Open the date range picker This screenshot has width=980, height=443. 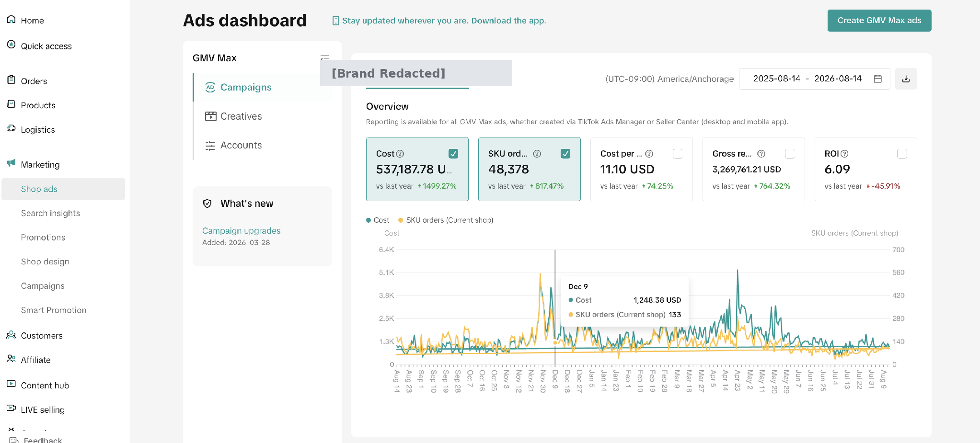point(814,79)
